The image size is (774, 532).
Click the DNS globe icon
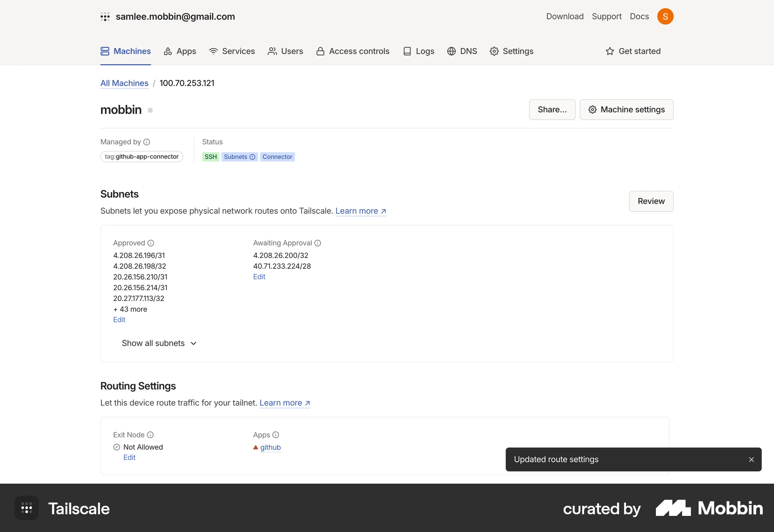[451, 51]
